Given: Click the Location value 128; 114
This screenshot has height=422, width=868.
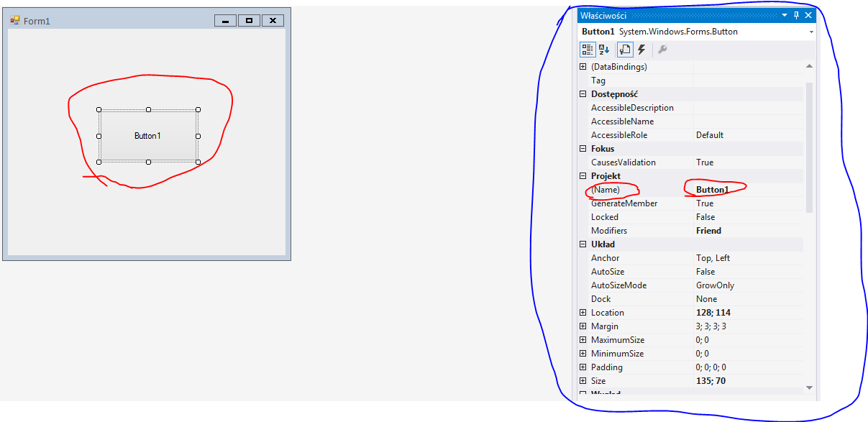Looking at the screenshot, I should [713, 313].
